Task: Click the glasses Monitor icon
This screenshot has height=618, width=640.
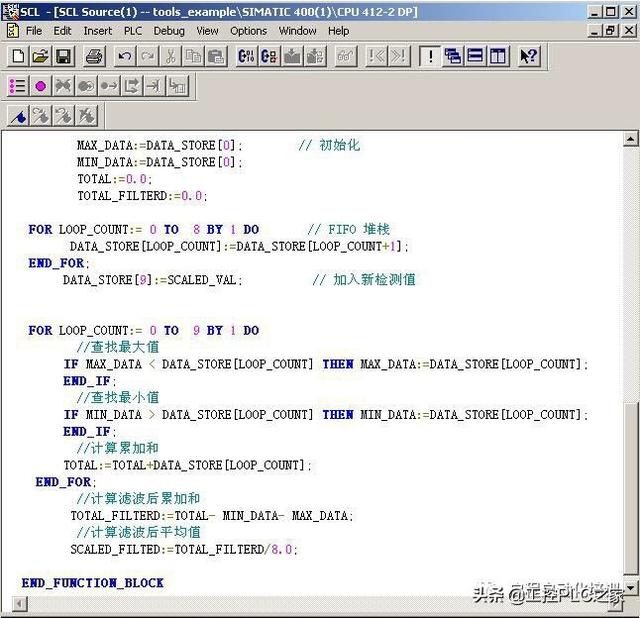Action: [346, 56]
